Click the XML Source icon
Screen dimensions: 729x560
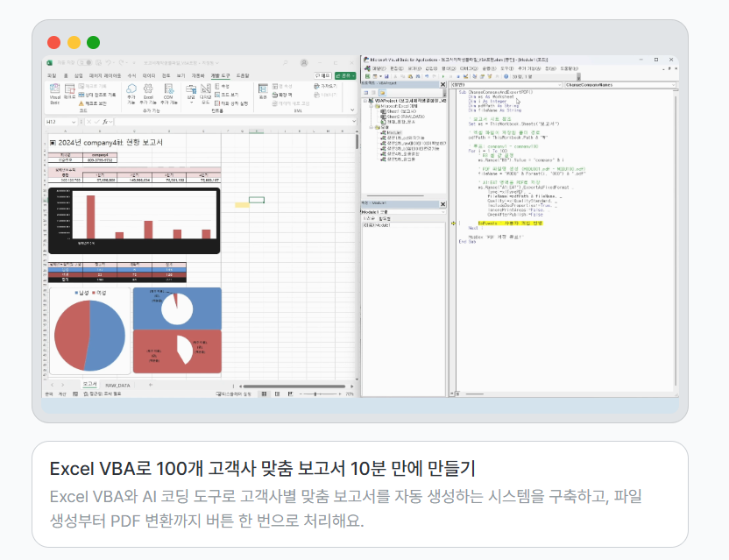click(x=264, y=93)
